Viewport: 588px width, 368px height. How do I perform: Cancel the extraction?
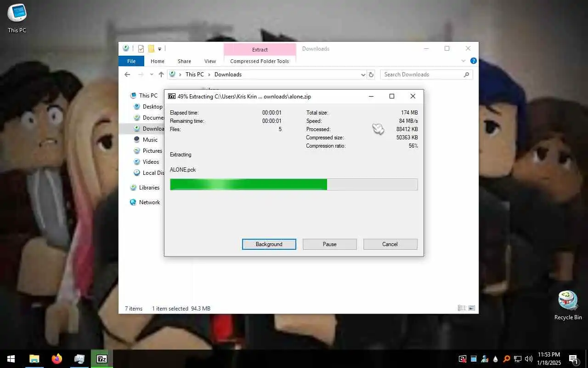pos(390,244)
